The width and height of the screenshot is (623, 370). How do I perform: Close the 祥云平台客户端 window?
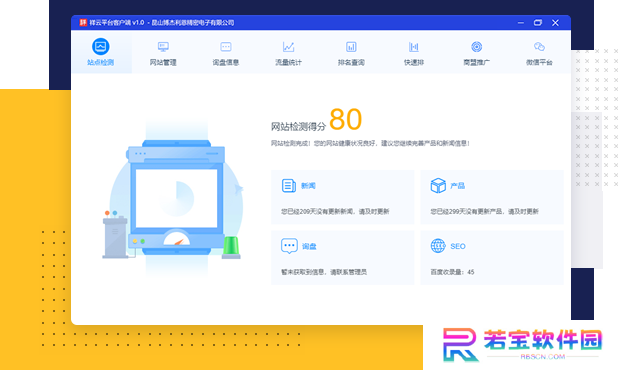555,23
